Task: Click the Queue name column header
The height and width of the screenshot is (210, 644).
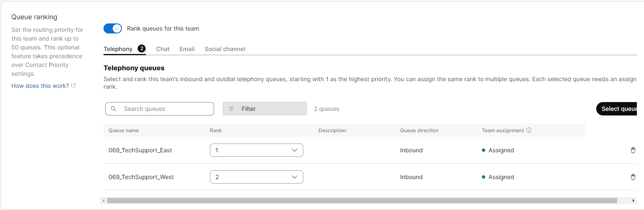Action: tap(124, 131)
